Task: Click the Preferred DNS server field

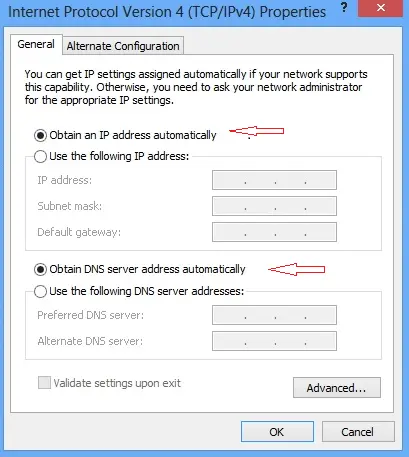Action: (x=274, y=315)
